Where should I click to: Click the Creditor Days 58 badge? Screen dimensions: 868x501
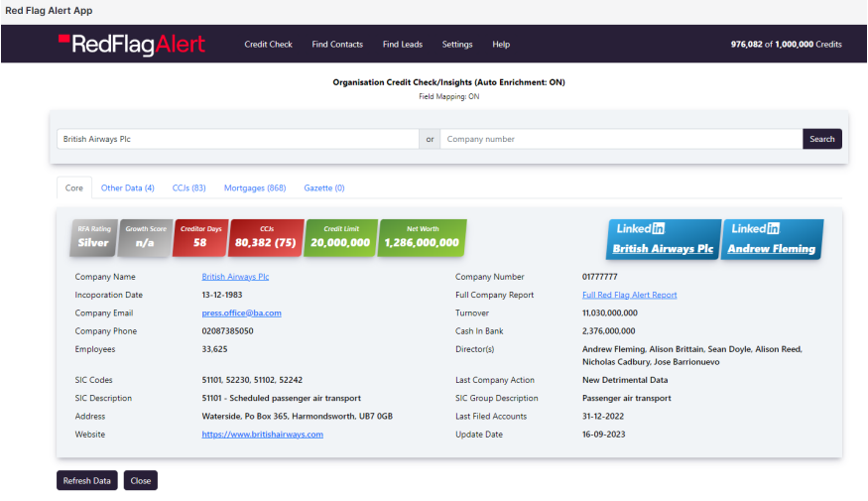(x=200, y=237)
